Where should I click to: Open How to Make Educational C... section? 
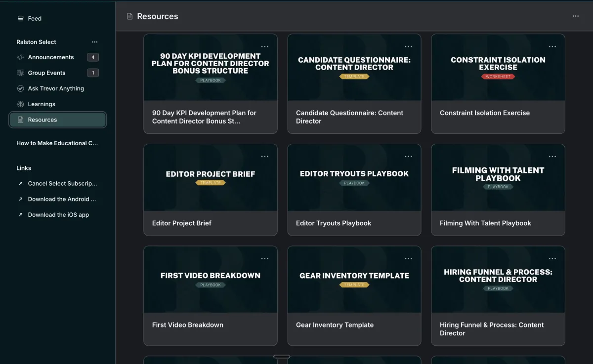click(x=57, y=143)
